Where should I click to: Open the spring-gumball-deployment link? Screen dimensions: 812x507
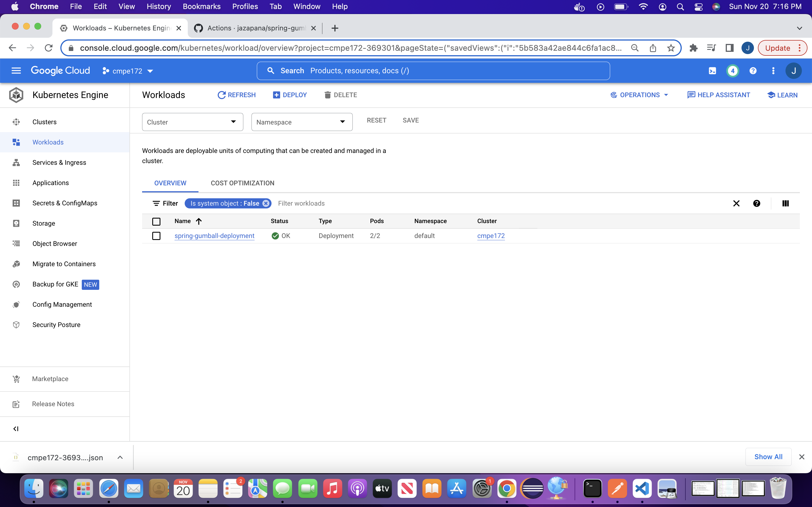(x=214, y=236)
